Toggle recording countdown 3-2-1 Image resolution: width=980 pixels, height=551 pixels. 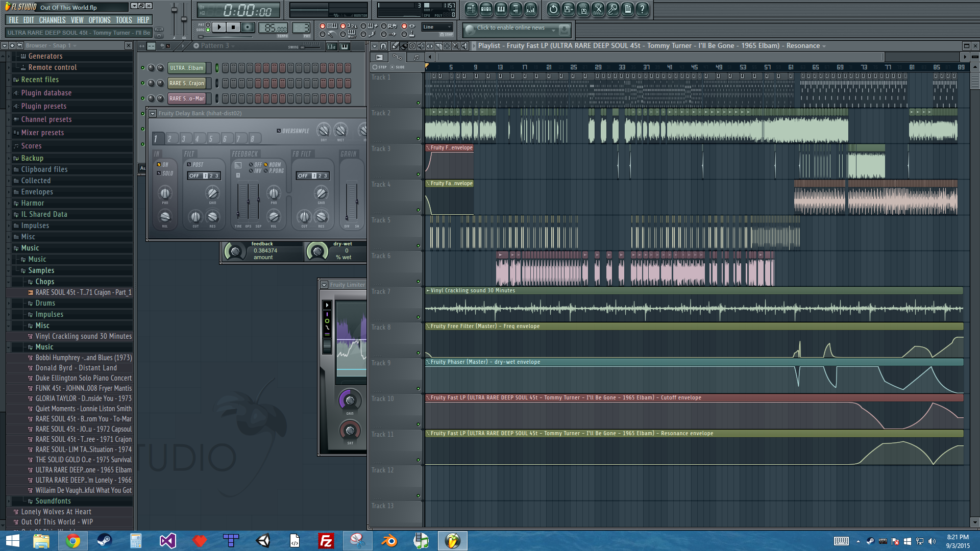[343, 26]
